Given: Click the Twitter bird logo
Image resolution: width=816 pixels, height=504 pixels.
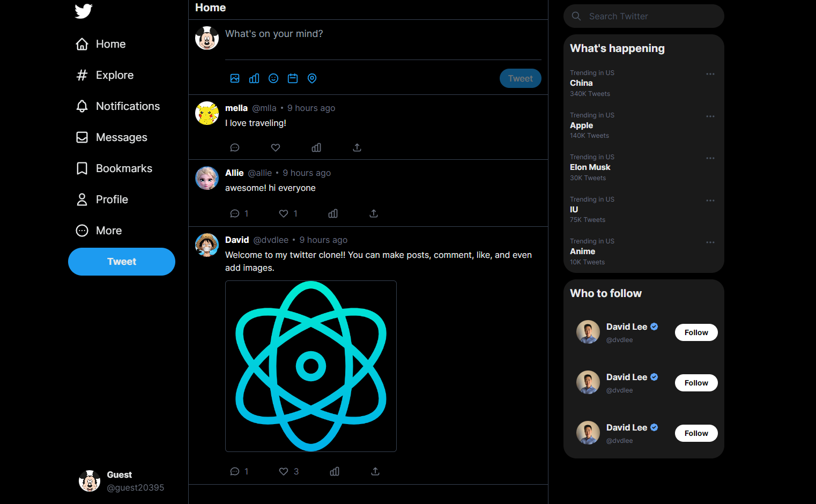Looking at the screenshot, I should (84, 10).
